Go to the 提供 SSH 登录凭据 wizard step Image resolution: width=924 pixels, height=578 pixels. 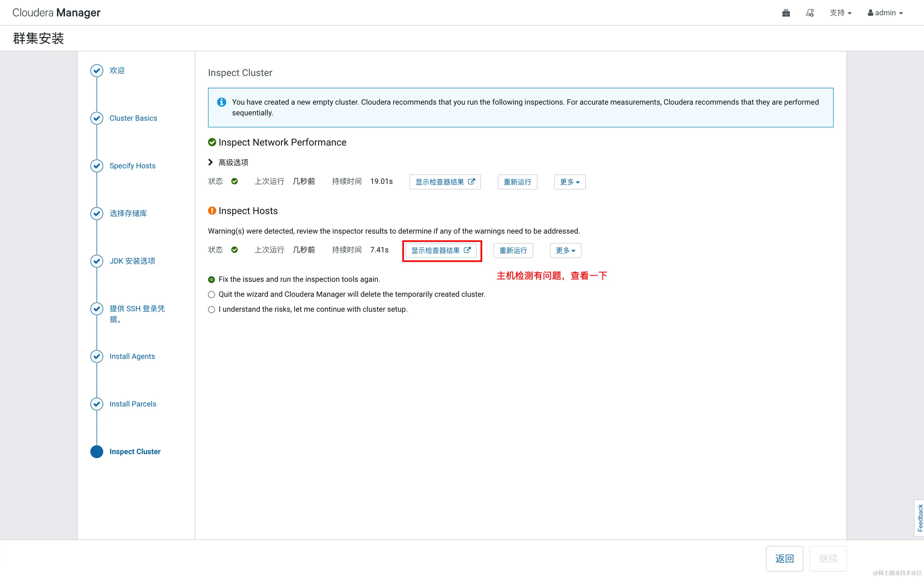pos(137,313)
